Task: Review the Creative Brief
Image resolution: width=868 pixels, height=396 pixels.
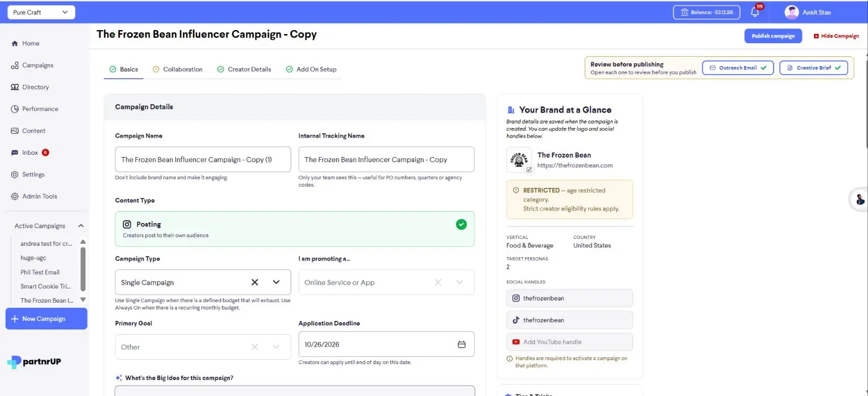Action: 813,68
